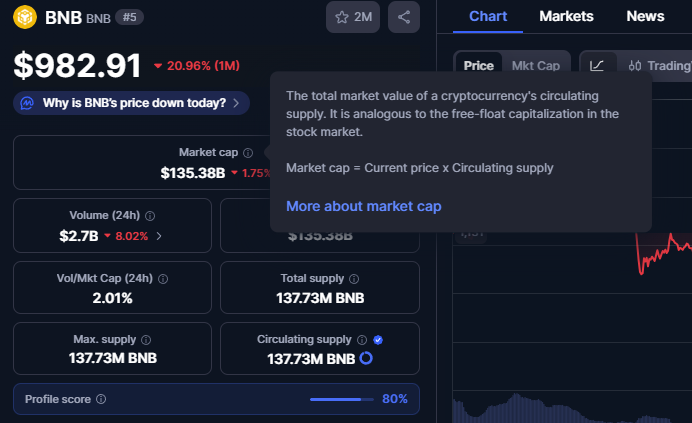
Task: Click the share icon button
Action: [x=404, y=17]
